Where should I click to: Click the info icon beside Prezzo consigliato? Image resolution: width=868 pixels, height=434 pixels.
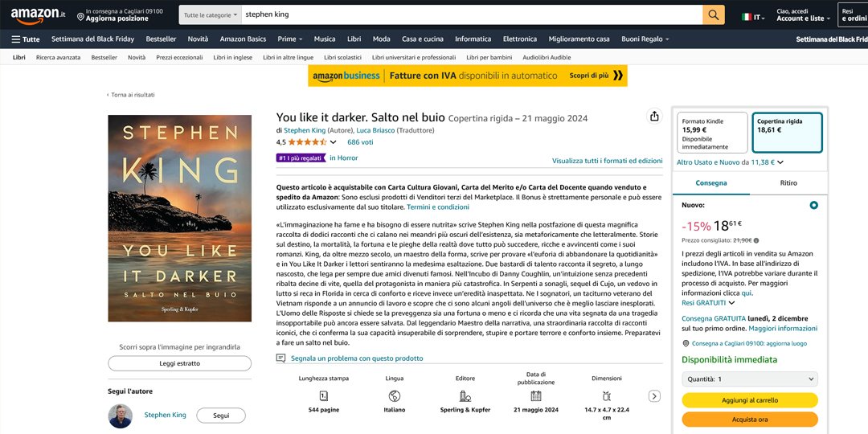(x=756, y=241)
